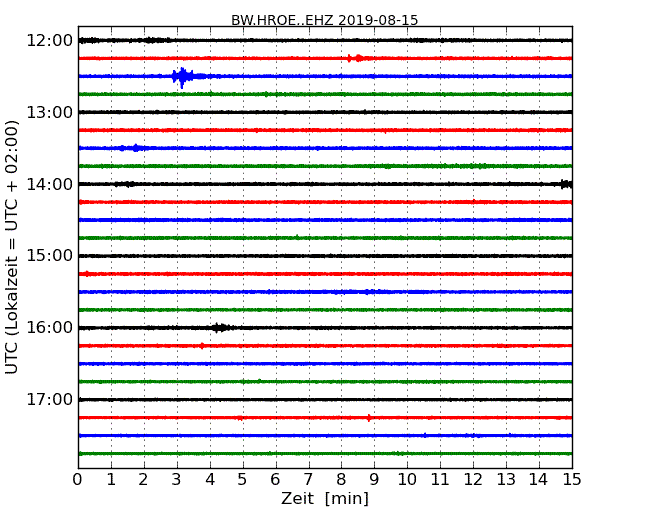Click the large blue seismic burst near minute 3
Viewport: 650px width, 520px height.
point(184,77)
